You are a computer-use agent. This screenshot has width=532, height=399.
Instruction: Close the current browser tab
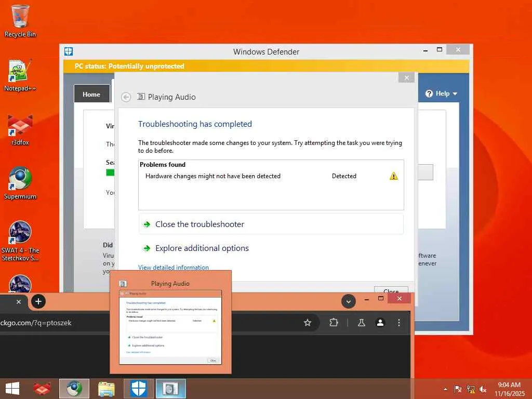pos(19,302)
